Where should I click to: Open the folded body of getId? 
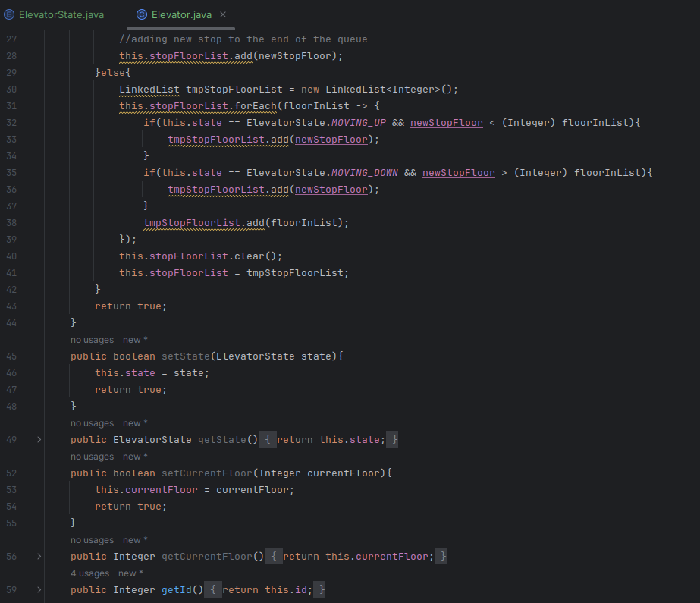coord(213,590)
